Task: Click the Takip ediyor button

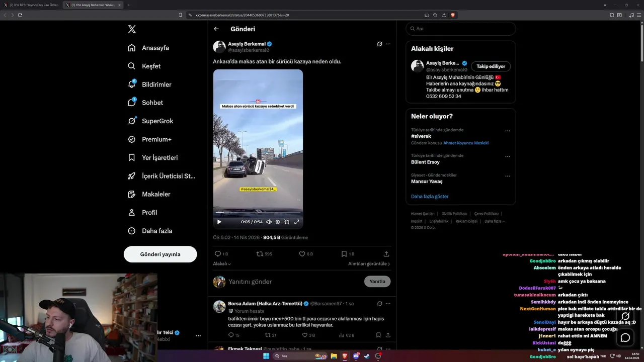Action: click(491, 66)
